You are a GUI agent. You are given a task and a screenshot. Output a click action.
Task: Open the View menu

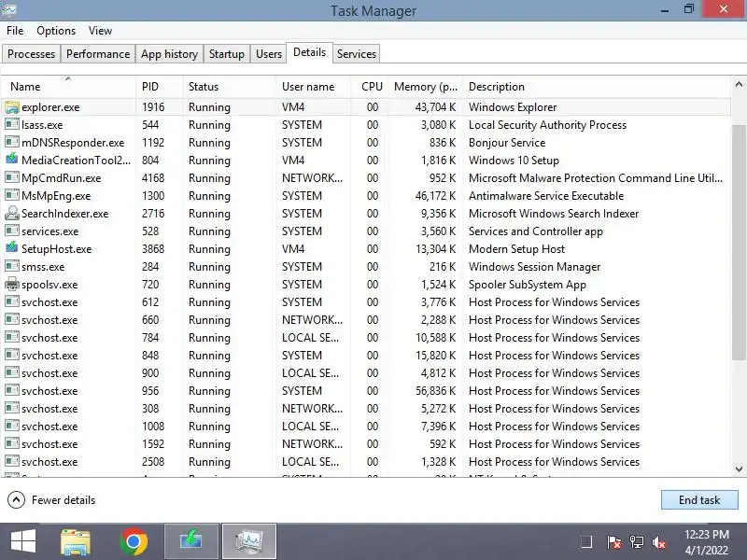coord(100,31)
